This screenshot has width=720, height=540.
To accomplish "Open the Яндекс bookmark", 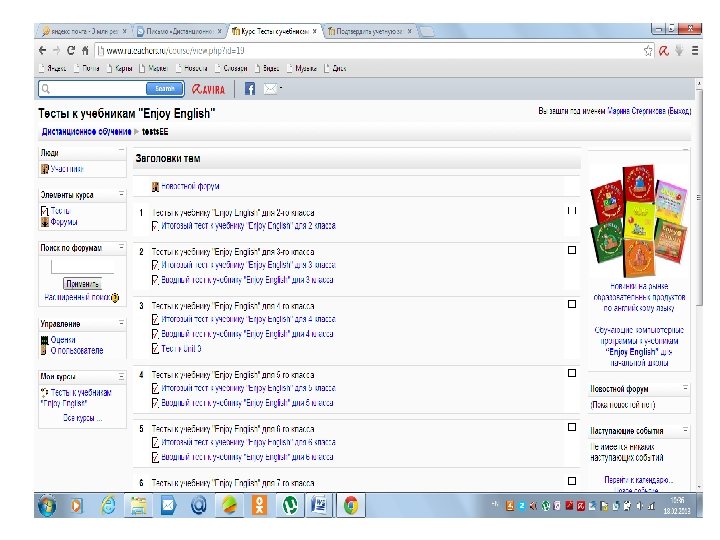I will [x=52, y=68].
